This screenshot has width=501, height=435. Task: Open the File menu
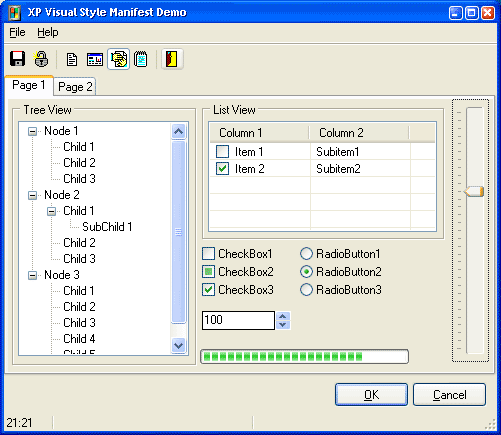click(17, 32)
